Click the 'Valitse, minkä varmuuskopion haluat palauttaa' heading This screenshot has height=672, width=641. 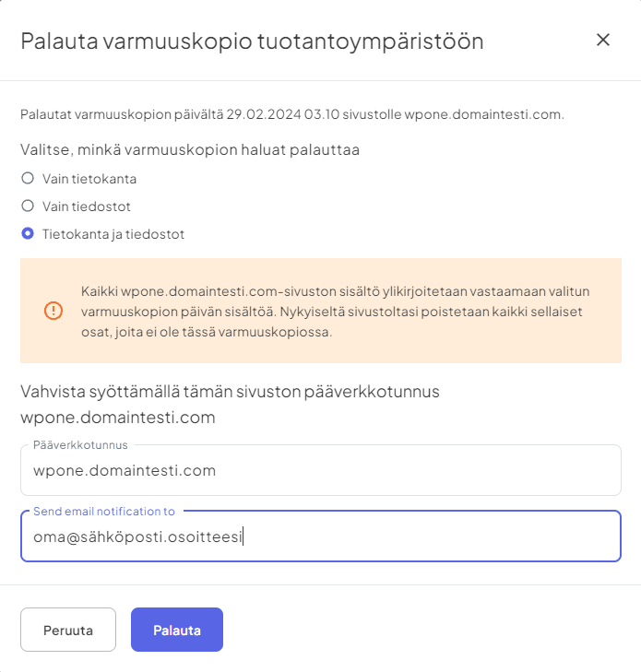tap(190, 149)
